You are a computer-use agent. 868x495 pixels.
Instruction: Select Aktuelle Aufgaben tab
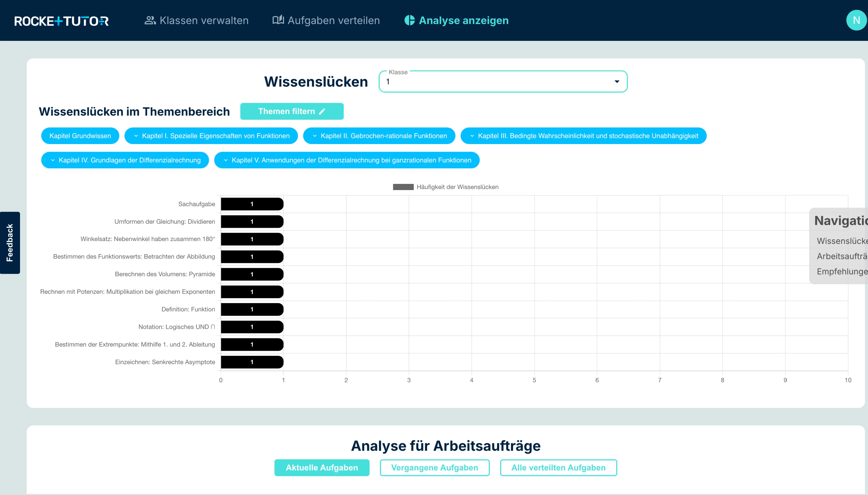(322, 468)
